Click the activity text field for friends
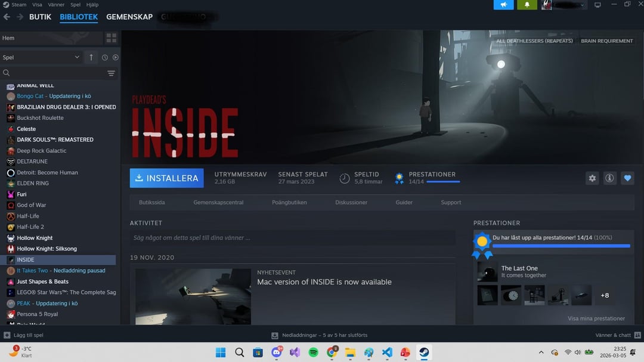The height and width of the screenshot is (362, 644). click(x=292, y=237)
